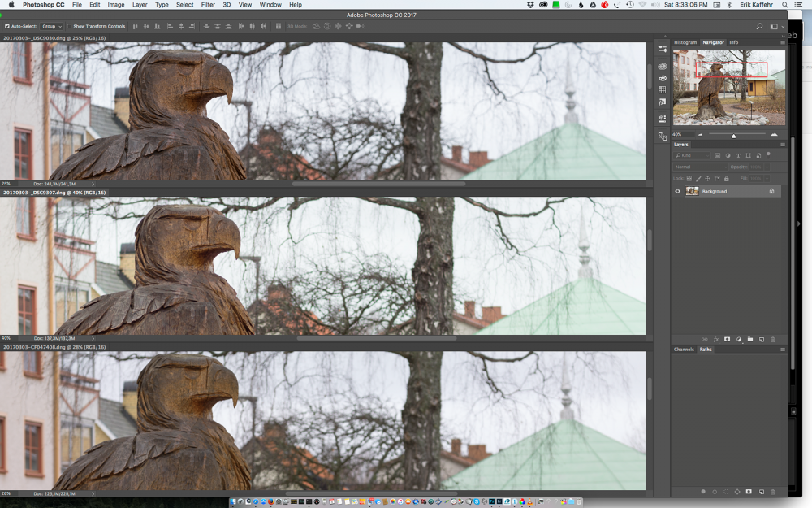Create a new adjustment layer
The height and width of the screenshot is (508, 812).
(739, 339)
